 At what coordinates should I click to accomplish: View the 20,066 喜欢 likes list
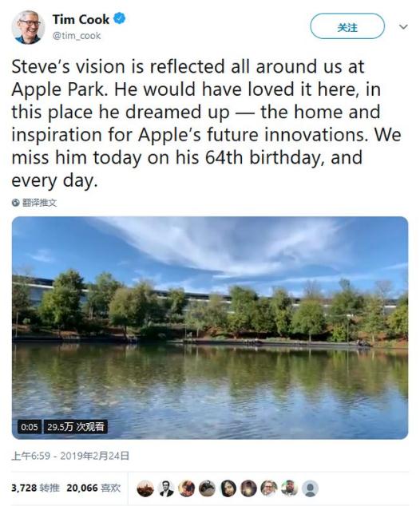pos(93,488)
